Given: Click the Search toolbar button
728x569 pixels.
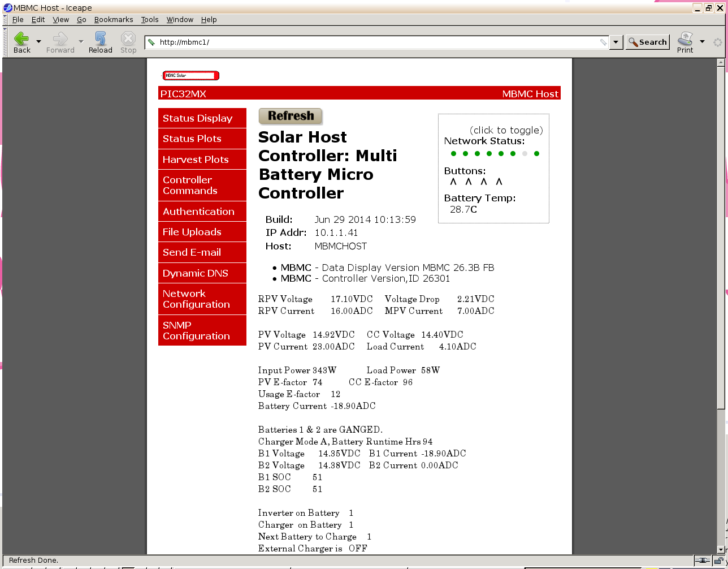Looking at the screenshot, I should point(648,42).
